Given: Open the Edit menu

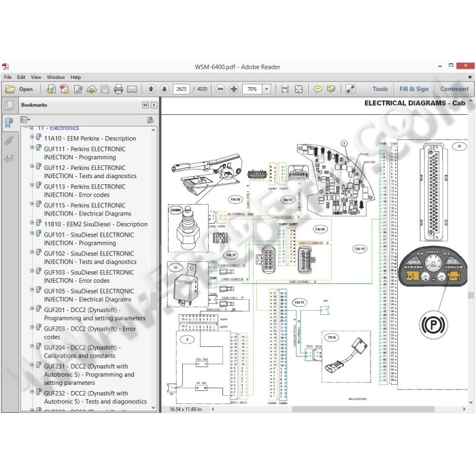Looking at the screenshot, I should point(21,77).
